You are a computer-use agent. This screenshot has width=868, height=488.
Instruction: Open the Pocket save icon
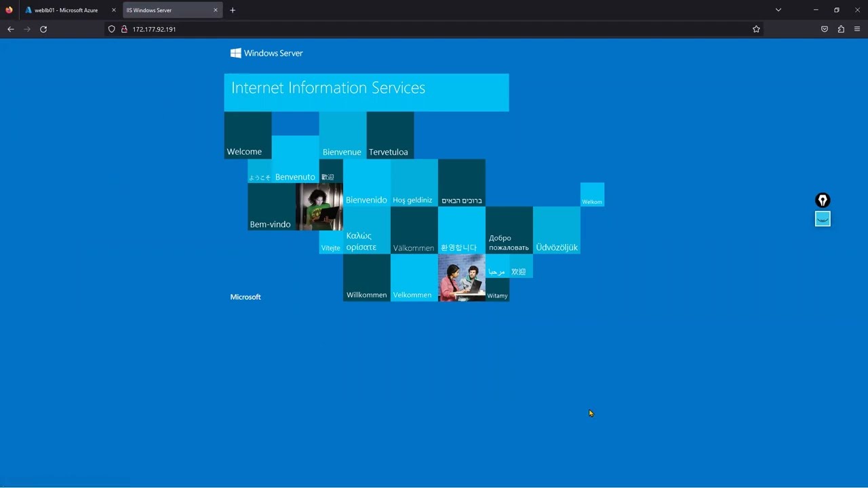coord(825,29)
